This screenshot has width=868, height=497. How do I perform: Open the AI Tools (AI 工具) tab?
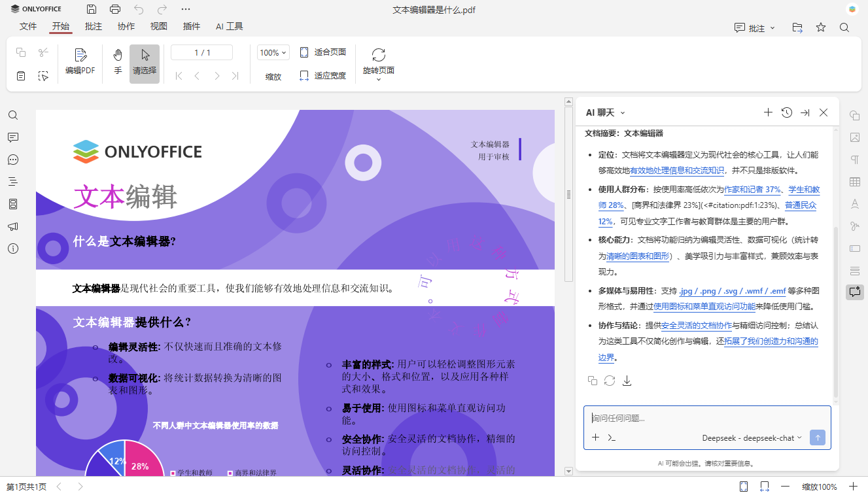230,27
